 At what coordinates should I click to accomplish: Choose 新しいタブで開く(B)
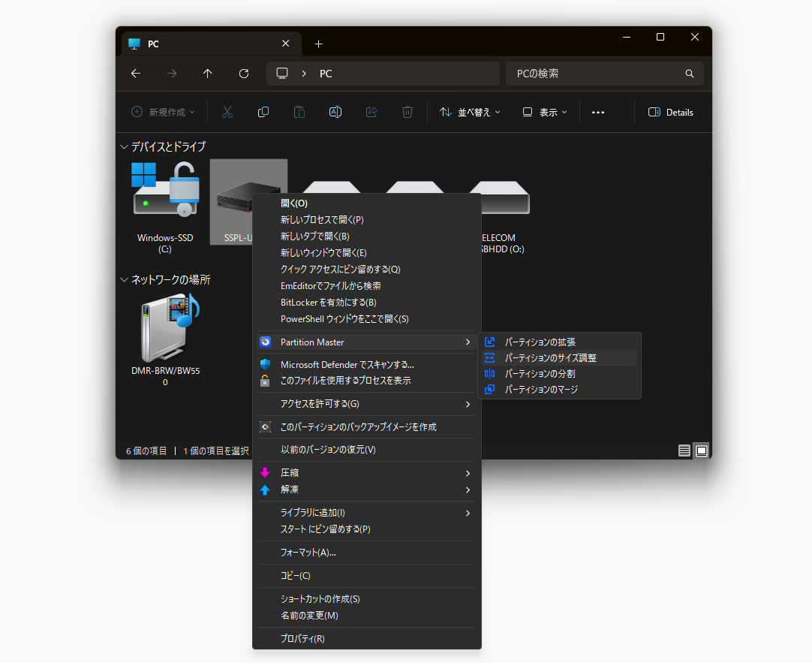click(x=367, y=237)
